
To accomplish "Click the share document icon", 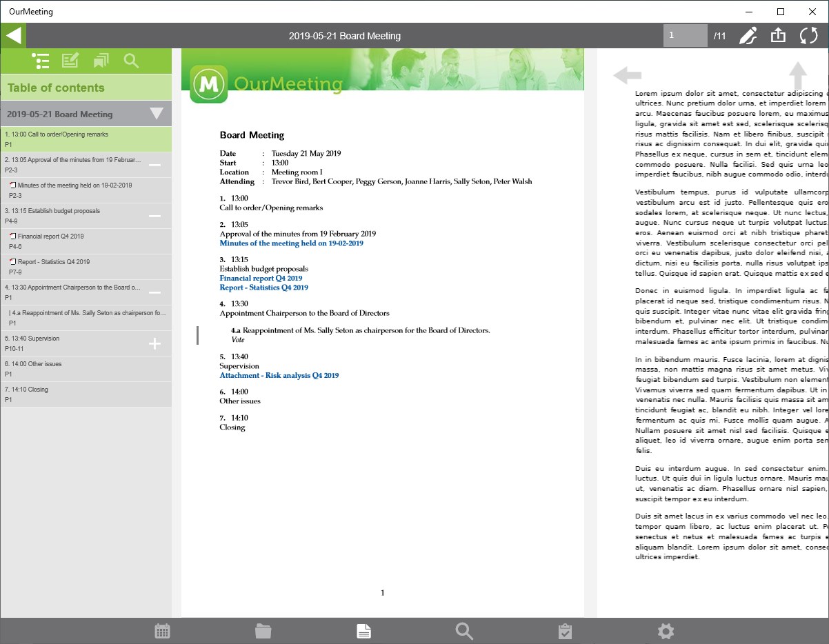I will (778, 35).
